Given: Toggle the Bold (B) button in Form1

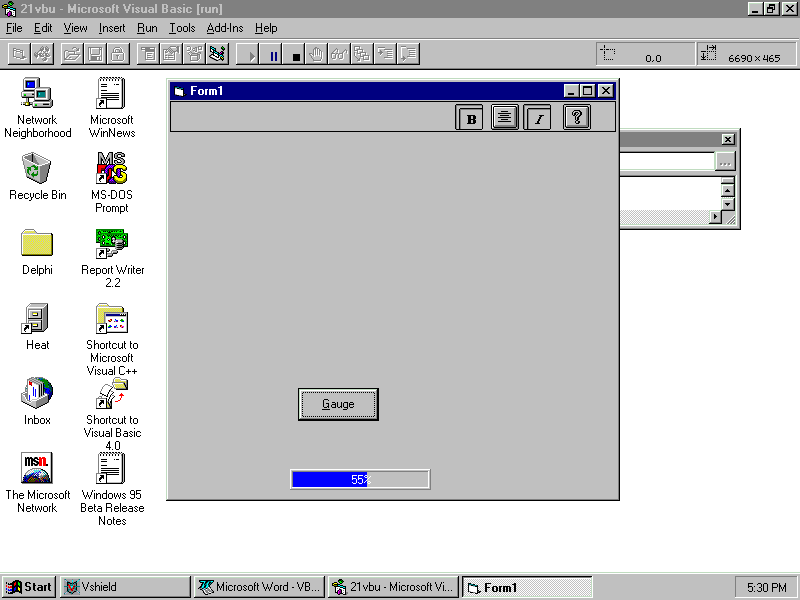Looking at the screenshot, I should point(470,118).
